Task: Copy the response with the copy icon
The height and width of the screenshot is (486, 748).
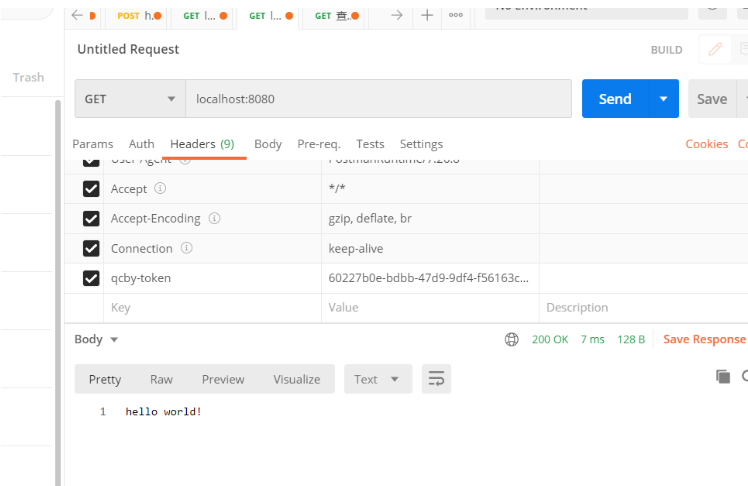Action: (x=723, y=377)
